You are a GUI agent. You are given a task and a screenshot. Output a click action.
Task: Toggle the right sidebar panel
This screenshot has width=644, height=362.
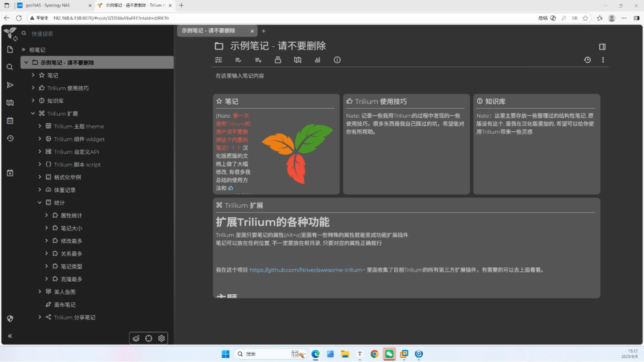pyautogui.click(x=602, y=47)
